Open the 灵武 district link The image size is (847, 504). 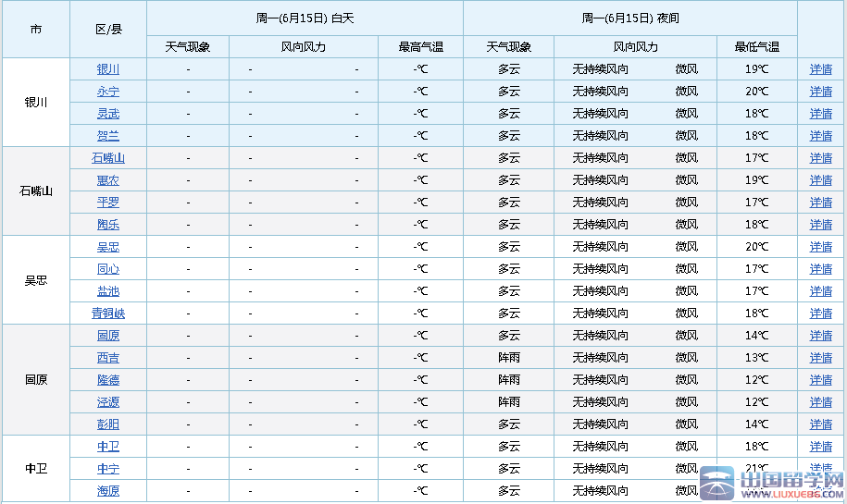click(x=108, y=114)
